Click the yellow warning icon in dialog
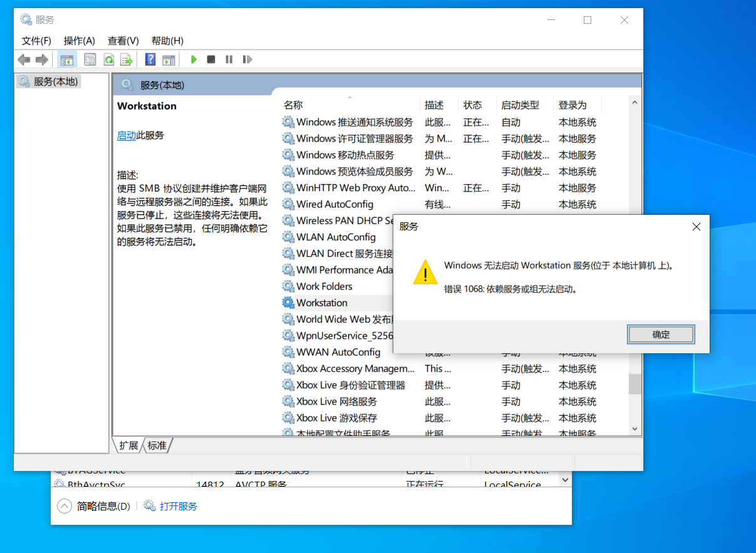Screen dimensions: 756x553 tap(425, 272)
